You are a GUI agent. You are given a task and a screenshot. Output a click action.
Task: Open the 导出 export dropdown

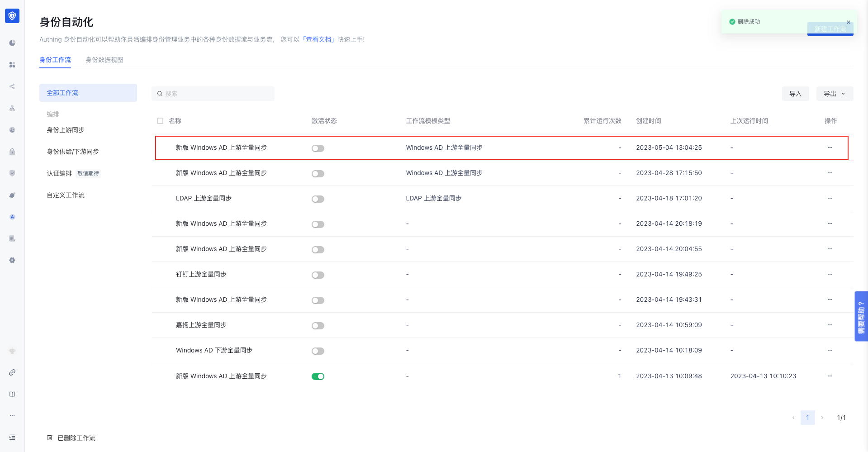835,94
